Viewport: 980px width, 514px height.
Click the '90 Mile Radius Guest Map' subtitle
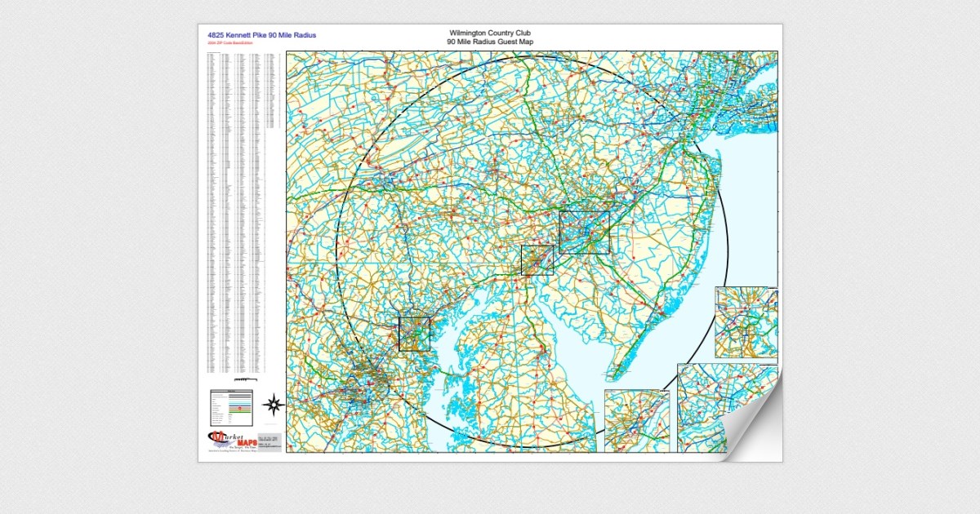[490, 42]
